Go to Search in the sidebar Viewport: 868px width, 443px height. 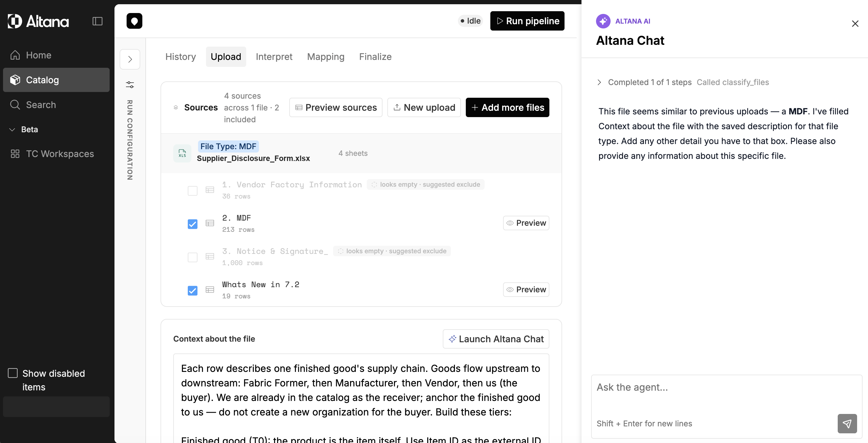pyautogui.click(x=56, y=105)
